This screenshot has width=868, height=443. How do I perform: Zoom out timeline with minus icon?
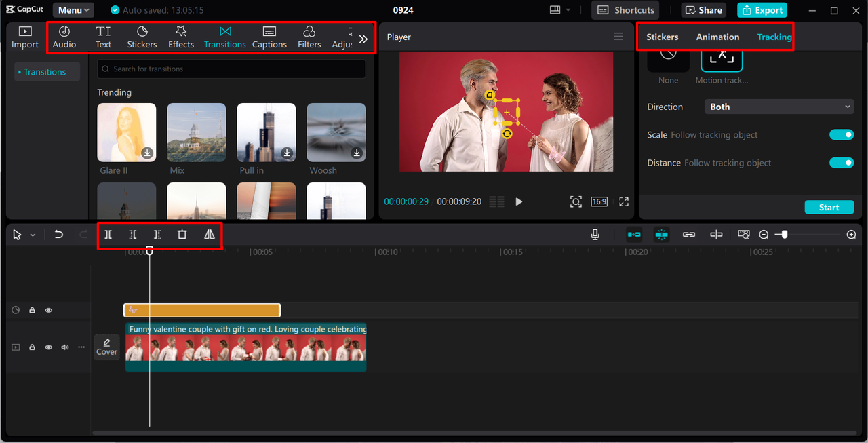764,234
